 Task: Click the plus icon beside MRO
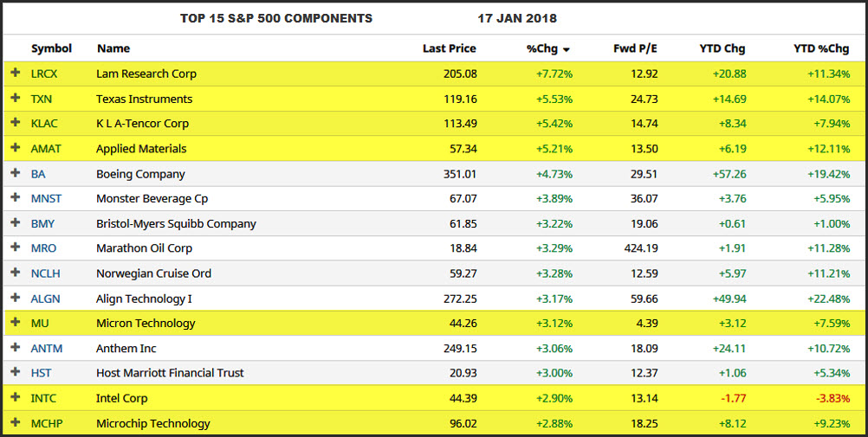pyautogui.click(x=15, y=248)
